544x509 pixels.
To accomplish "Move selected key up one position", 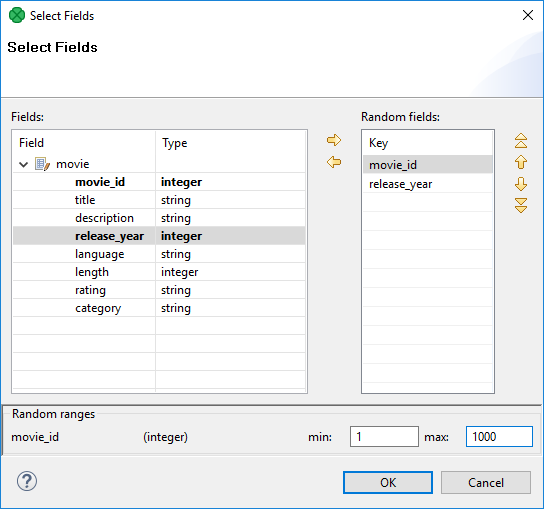I will [x=521, y=162].
